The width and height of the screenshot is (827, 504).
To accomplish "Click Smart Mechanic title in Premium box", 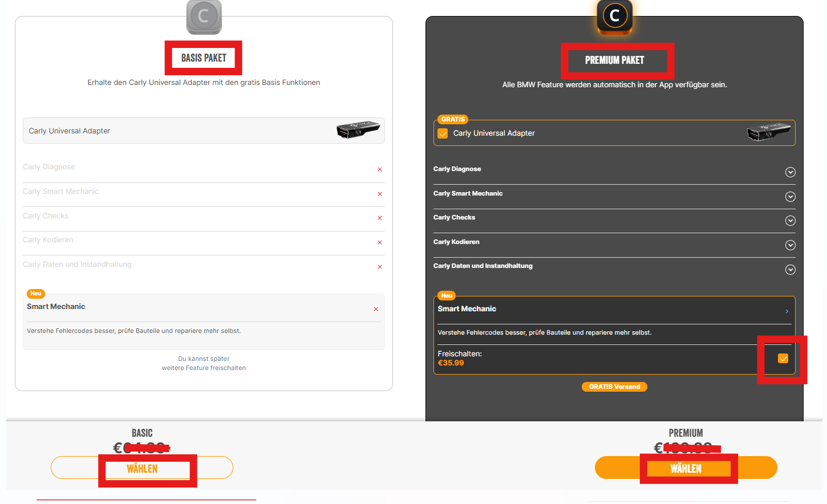I will pos(467,308).
